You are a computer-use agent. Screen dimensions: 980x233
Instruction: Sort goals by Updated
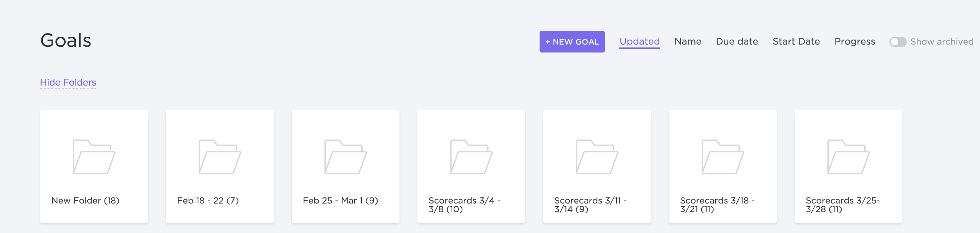click(639, 41)
